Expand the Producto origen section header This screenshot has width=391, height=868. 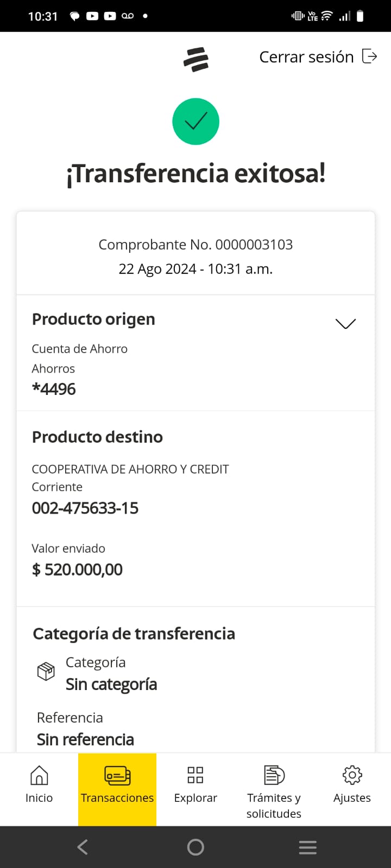pyautogui.click(x=93, y=319)
